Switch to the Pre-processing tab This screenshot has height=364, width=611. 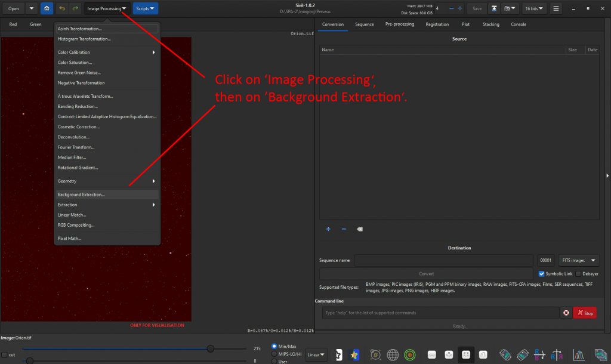[399, 24]
